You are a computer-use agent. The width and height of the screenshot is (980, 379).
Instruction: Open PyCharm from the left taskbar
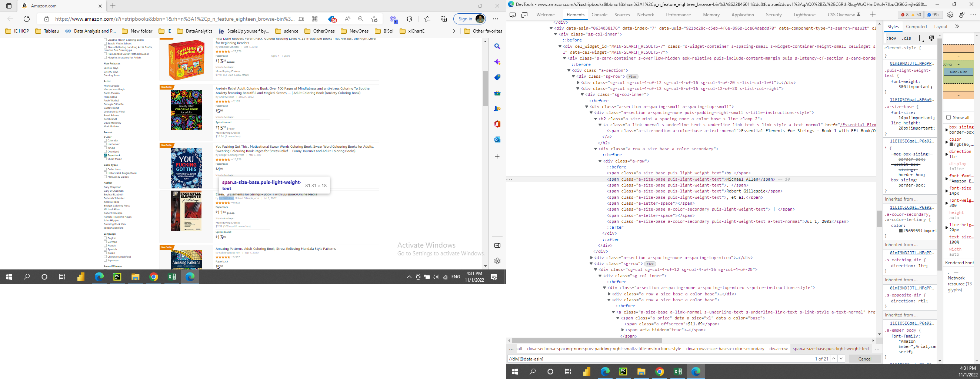point(117,277)
